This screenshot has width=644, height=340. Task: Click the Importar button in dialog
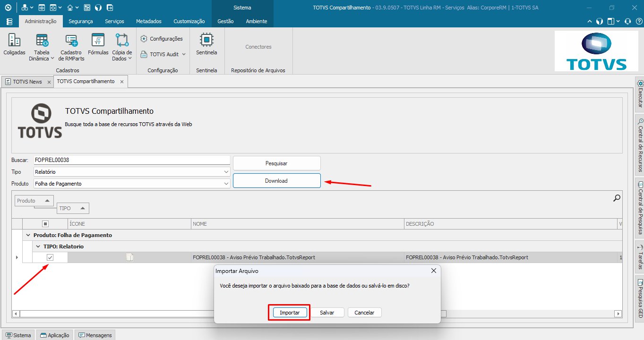[x=290, y=313]
